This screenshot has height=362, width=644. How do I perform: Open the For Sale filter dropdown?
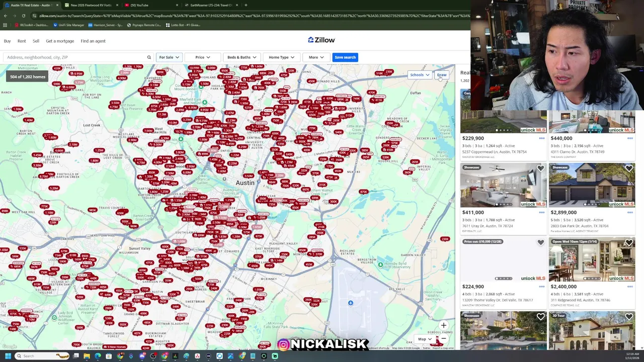tap(169, 57)
